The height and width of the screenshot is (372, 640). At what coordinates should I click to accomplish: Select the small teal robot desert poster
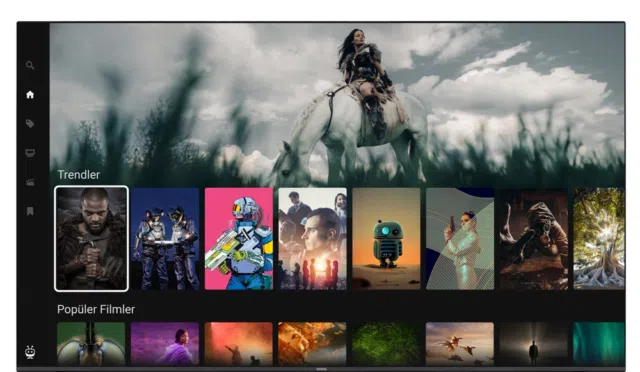(386, 239)
